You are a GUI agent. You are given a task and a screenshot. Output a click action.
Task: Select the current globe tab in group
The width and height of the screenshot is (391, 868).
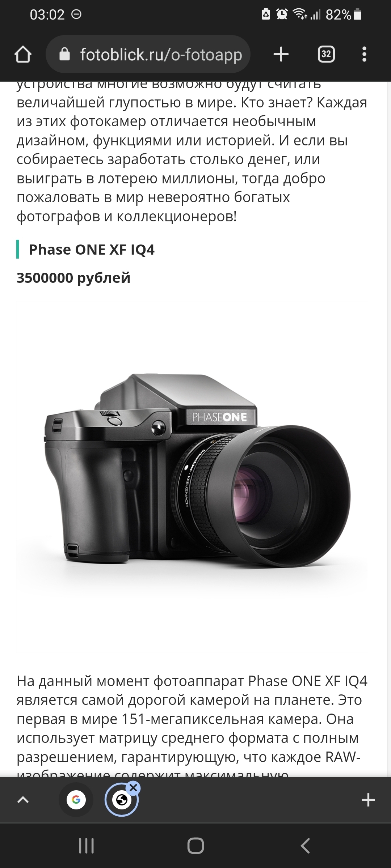click(x=122, y=800)
